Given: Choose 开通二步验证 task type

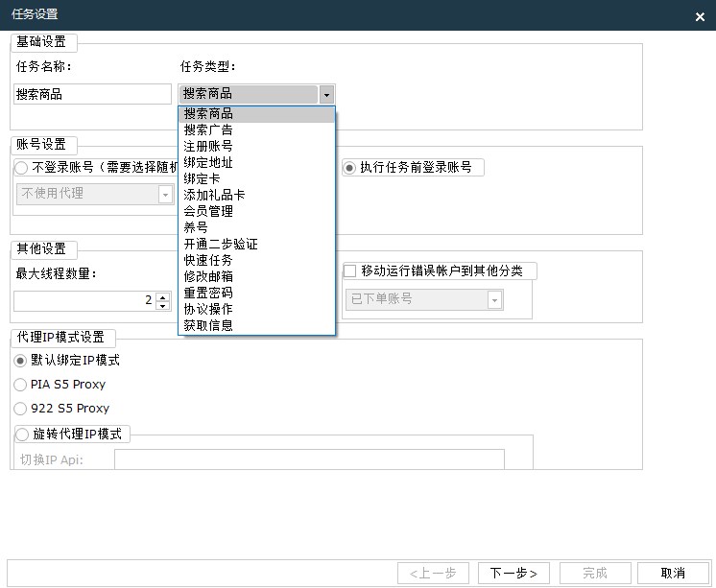Looking at the screenshot, I should coord(256,244).
